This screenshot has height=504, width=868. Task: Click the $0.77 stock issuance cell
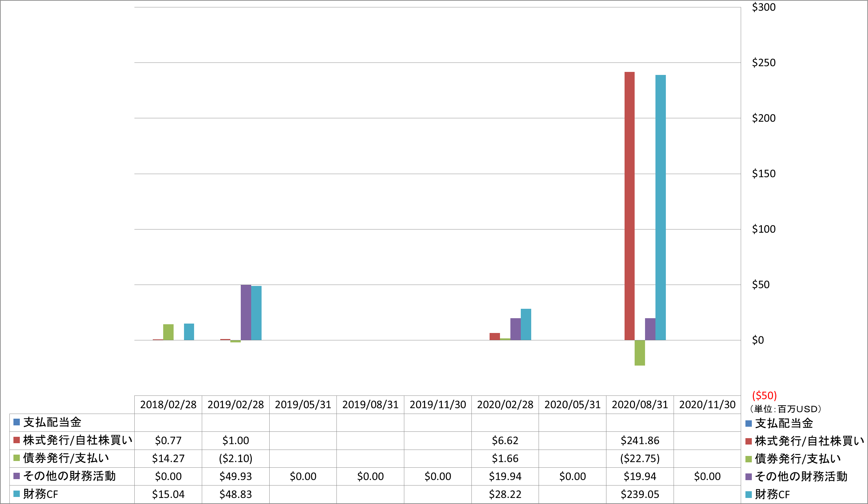pos(168,440)
